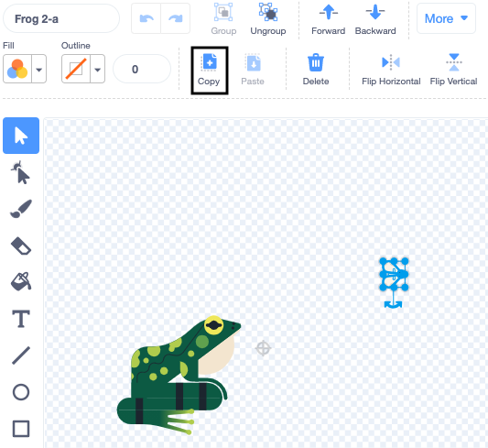Select the Brush tool
488x448 pixels.
click(x=21, y=209)
